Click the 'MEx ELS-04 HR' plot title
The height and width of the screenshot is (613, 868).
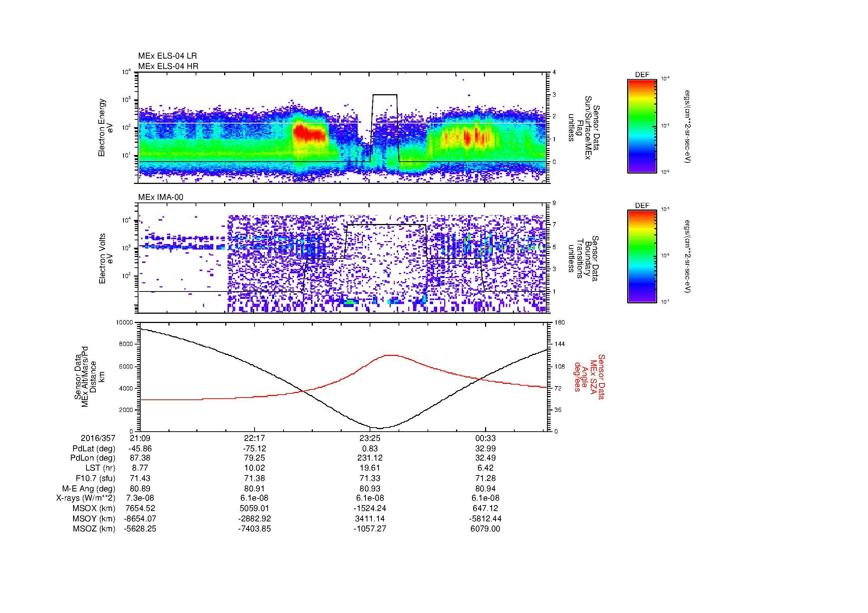tap(168, 66)
